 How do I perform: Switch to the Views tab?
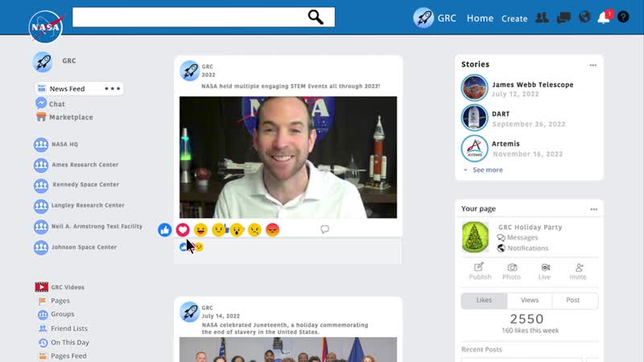(x=529, y=300)
